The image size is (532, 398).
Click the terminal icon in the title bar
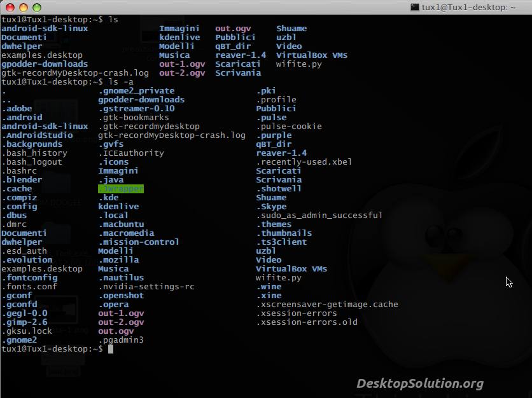(x=414, y=7)
